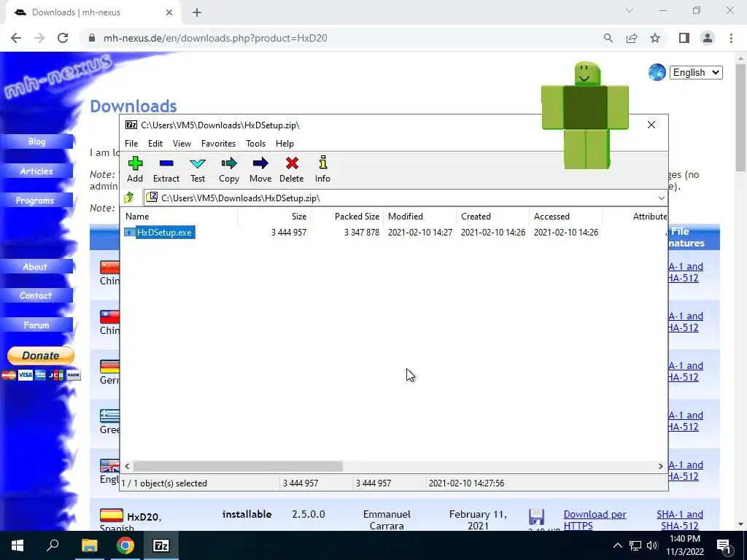This screenshot has height=560, width=747.
Task: Click the share page icon in address bar
Action: [632, 38]
